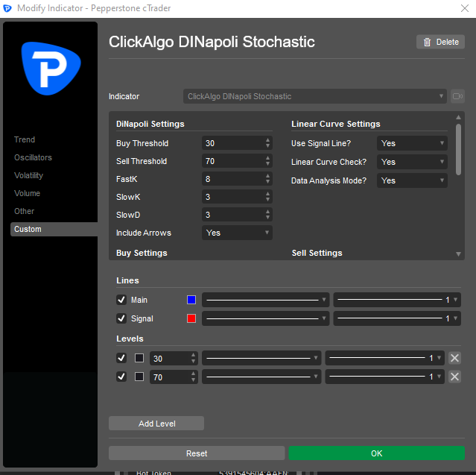Click the Buy Threshold spinner arrows
476x475 pixels.
tap(267, 143)
